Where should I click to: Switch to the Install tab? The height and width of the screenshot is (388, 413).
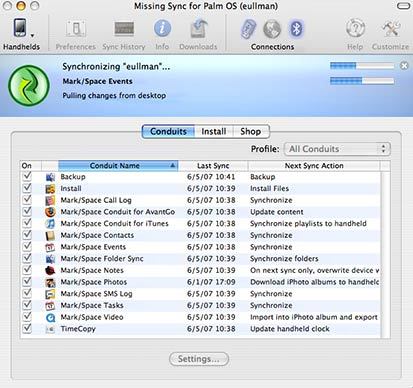pyautogui.click(x=214, y=131)
